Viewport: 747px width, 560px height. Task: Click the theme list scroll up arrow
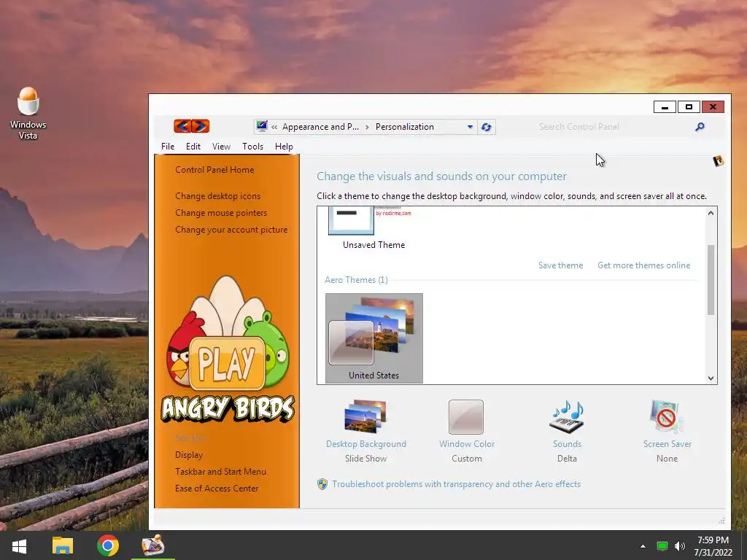(711, 213)
